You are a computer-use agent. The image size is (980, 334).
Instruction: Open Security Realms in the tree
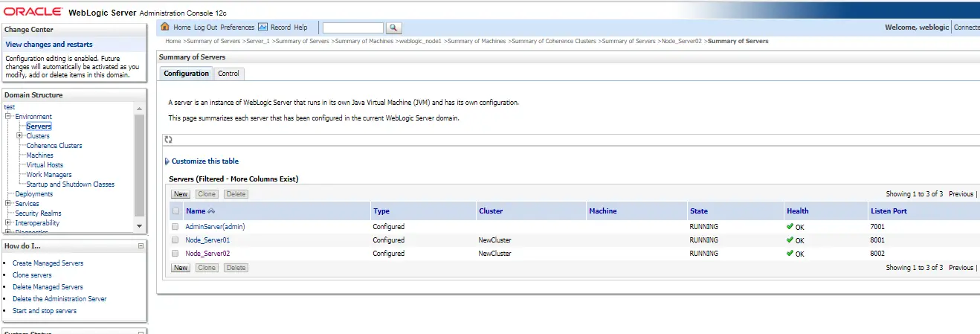tap(38, 213)
